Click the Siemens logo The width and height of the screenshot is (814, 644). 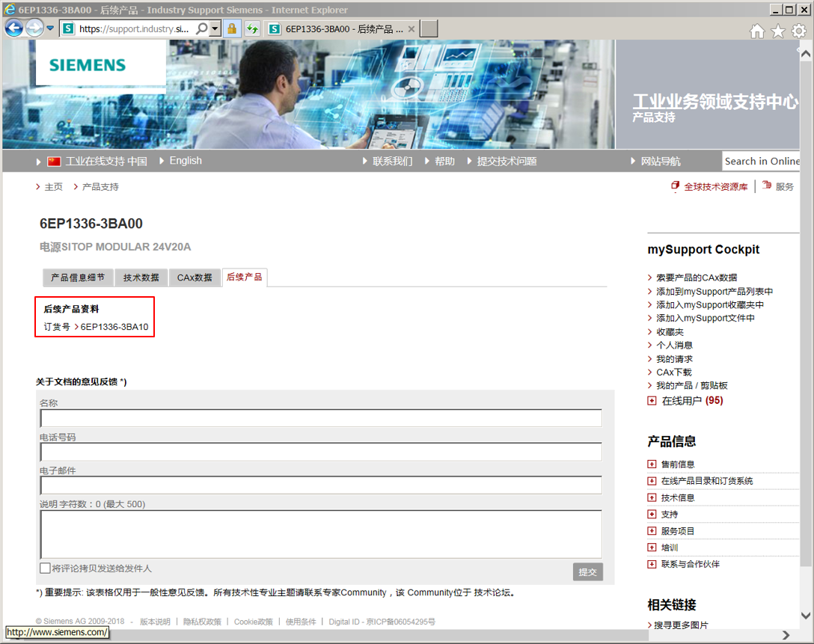(x=88, y=65)
